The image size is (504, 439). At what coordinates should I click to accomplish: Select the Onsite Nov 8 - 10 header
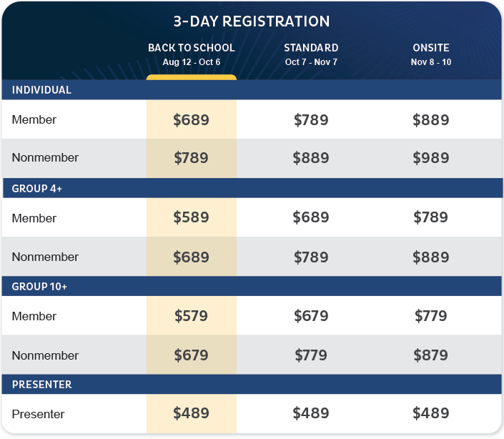431,54
